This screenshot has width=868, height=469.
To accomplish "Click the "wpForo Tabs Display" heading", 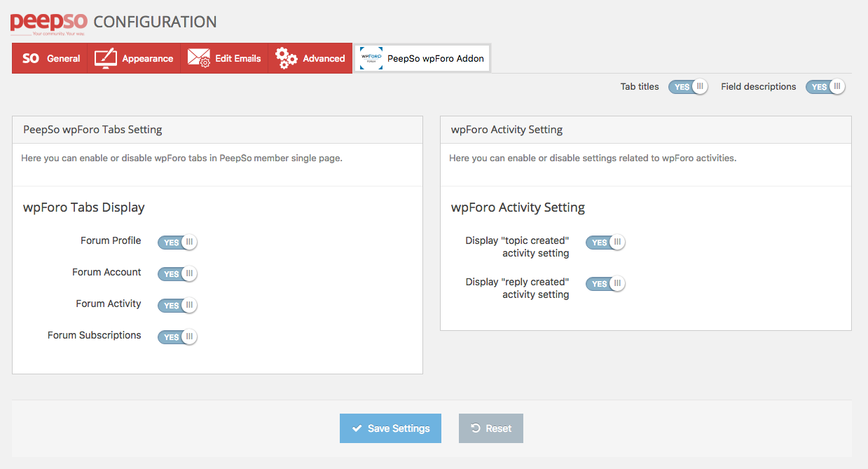I will tap(84, 208).
